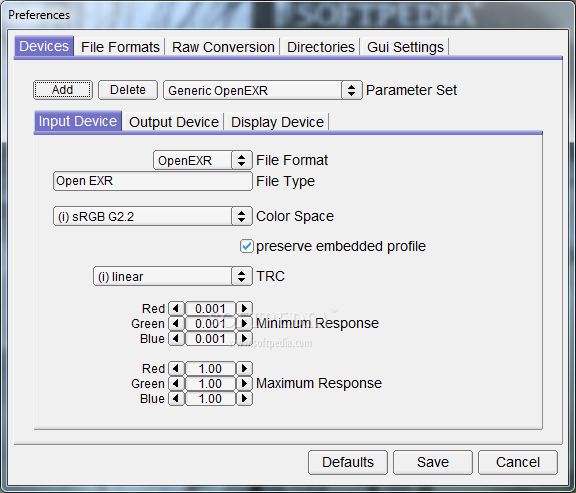Screen dimensions: 576x493
Task: Decrease the Red Minimum Response value
Action: 176,308
